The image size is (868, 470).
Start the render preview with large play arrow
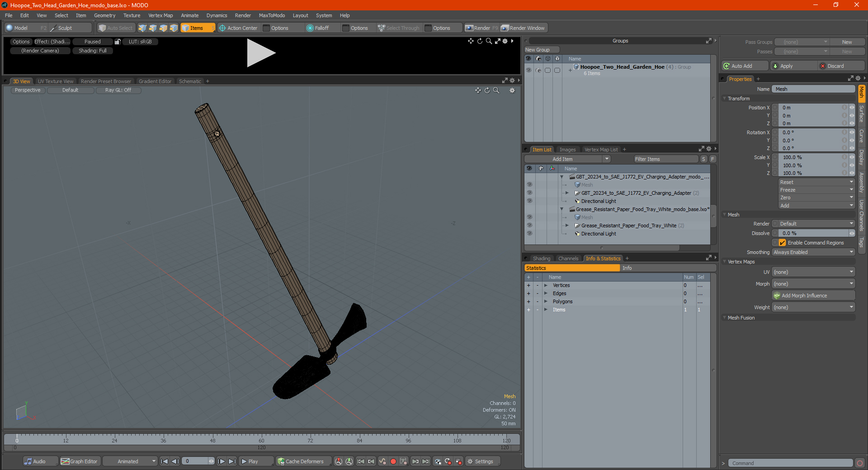[x=261, y=53]
